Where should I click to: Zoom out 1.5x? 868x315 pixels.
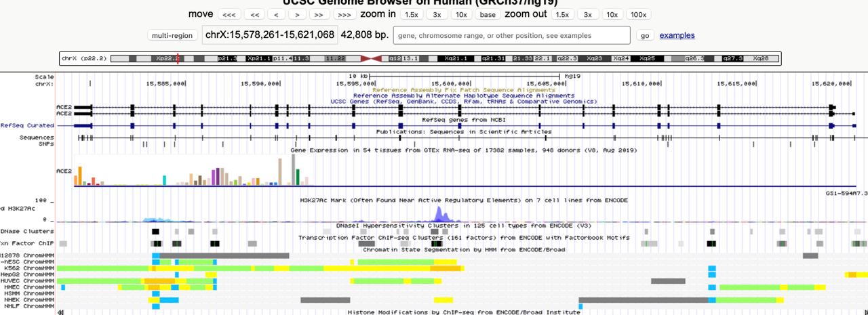[562, 14]
